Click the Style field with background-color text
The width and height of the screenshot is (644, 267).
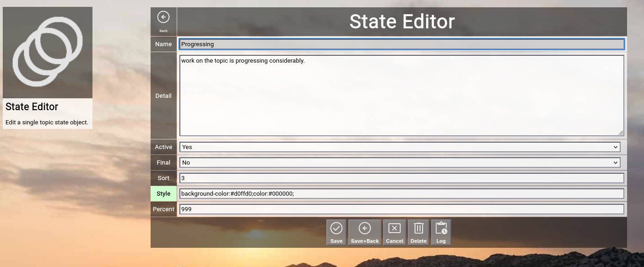401,194
